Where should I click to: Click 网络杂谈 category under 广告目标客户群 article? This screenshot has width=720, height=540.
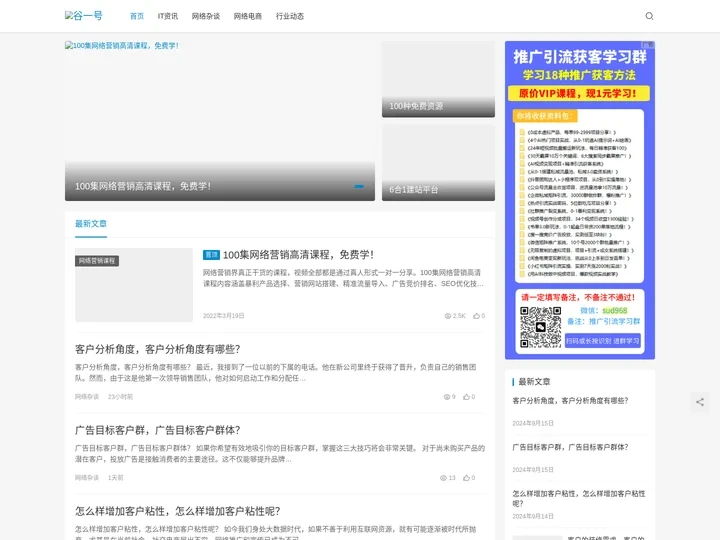coord(87,478)
